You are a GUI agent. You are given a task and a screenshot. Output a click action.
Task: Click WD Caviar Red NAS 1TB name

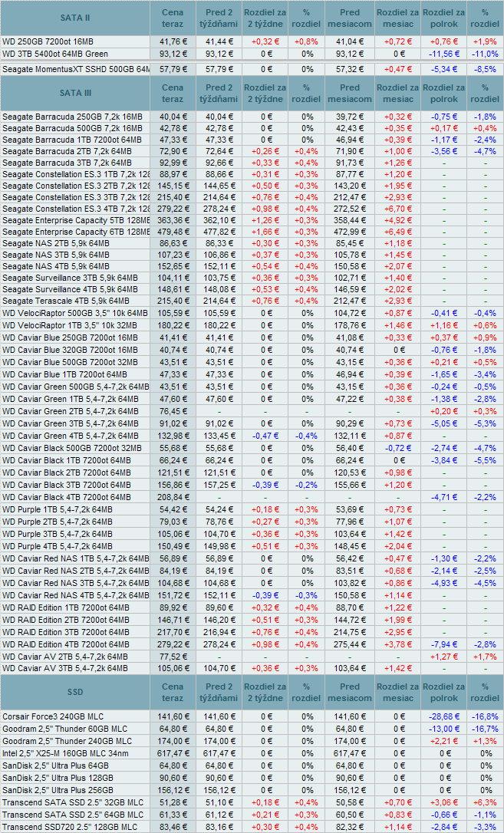[75, 558]
